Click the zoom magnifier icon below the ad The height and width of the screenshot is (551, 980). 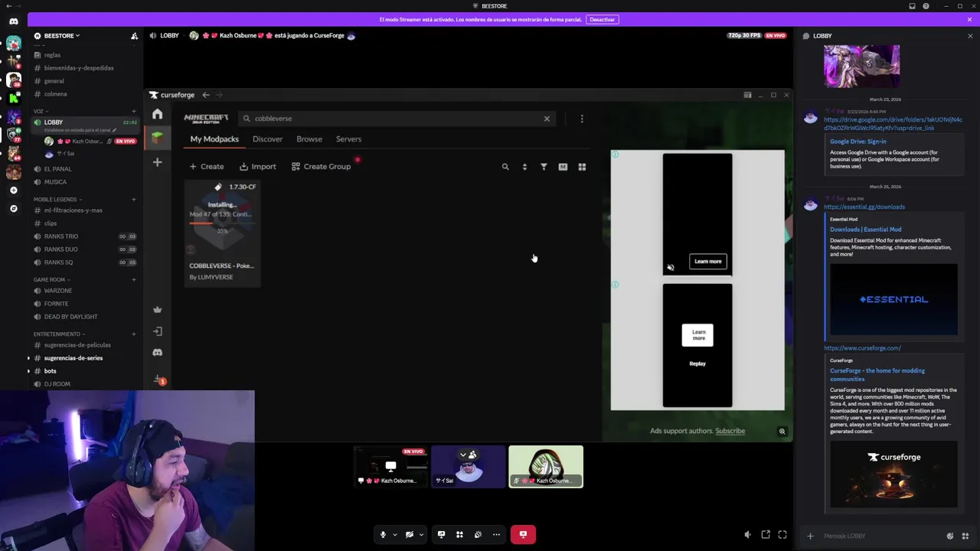[x=782, y=432]
